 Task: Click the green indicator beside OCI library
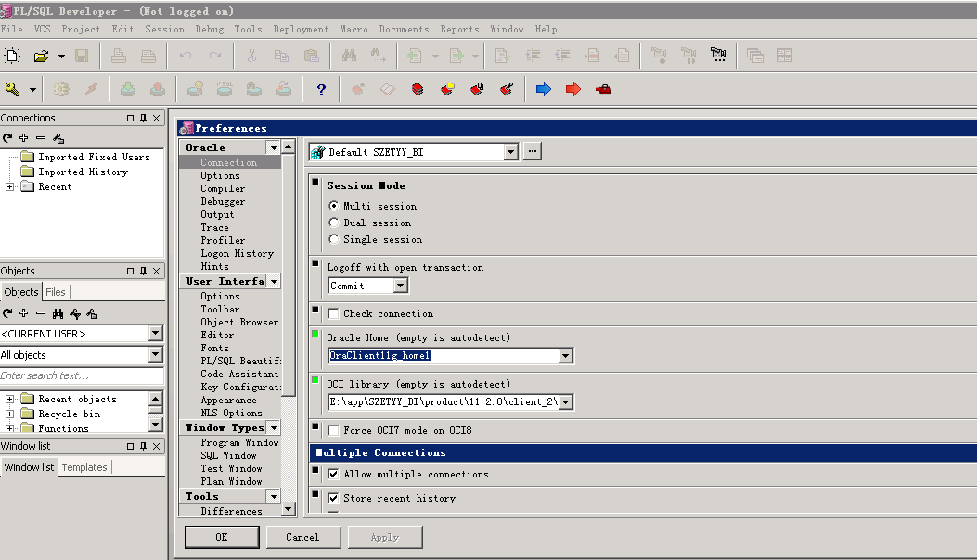pyautogui.click(x=315, y=380)
